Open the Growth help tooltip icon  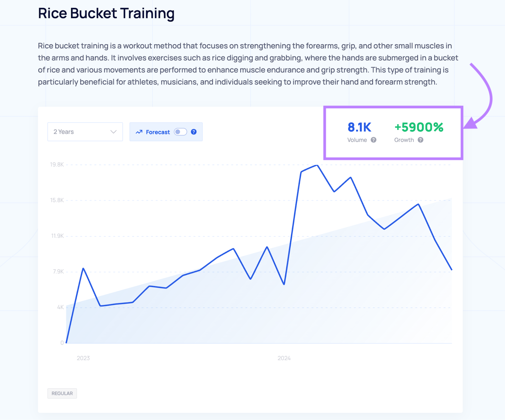point(420,140)
